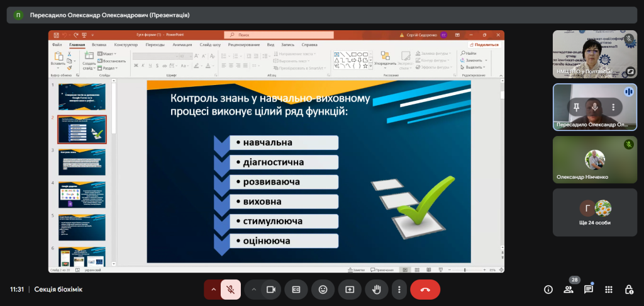Open the meeting details info icon
This screenshot has width=644, height=306.
548,290
